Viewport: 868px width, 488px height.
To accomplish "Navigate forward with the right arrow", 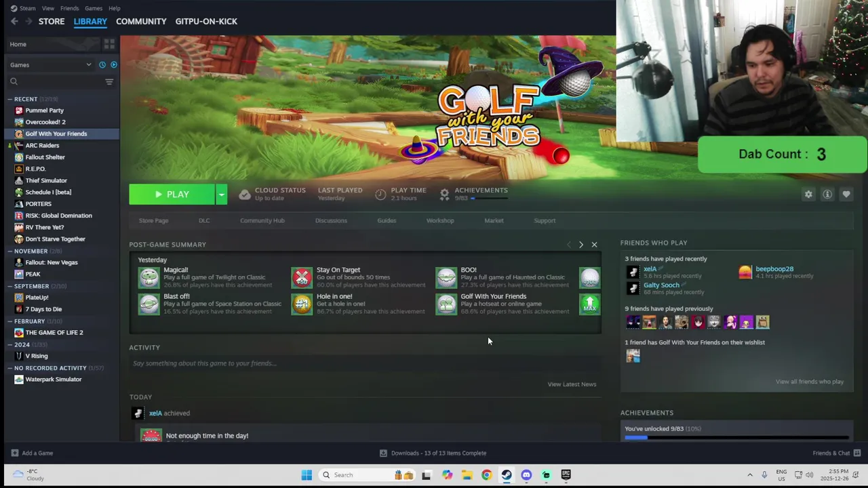I will point(28,21).
